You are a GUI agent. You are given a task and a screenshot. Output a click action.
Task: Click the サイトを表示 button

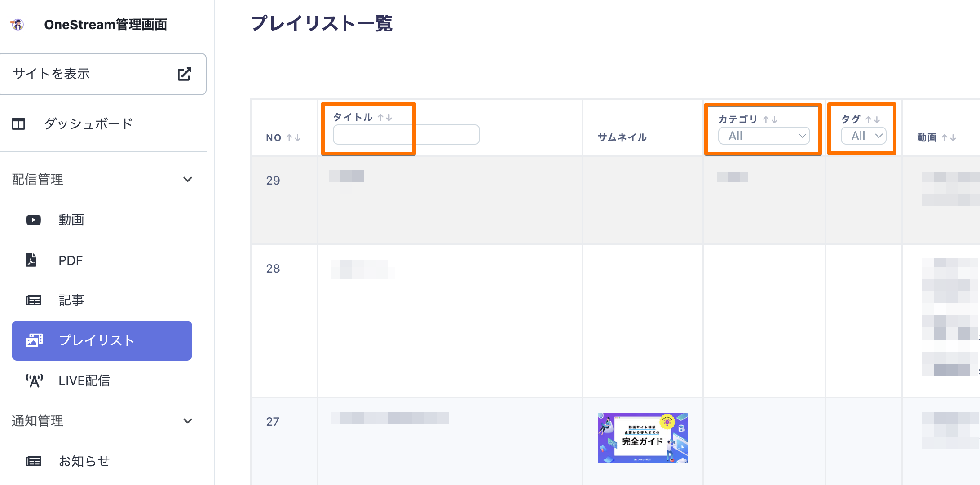point(102,74)
